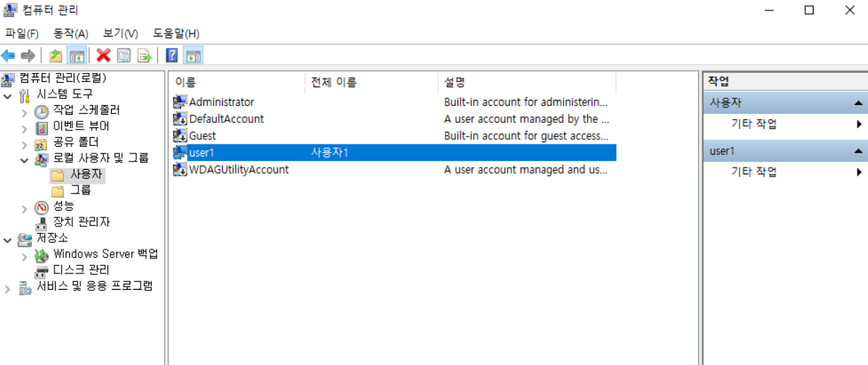Click the 로컬 사용자 및 그룹 icon
The width and height of the screenshot is (868, 365).
[x=42, y=161]
